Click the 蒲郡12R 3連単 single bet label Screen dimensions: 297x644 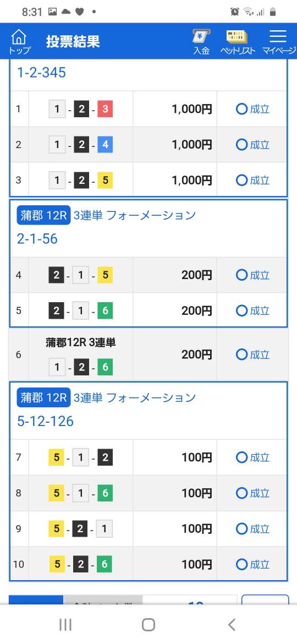(81, 342)
